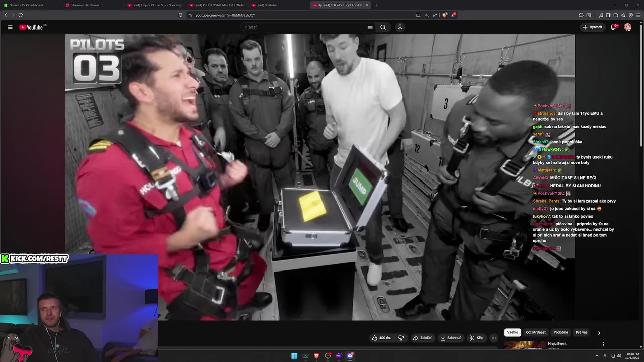Open the cast media icon in address bar
Image resolution: width=644 pixels, height=362 pixels.
418,15
